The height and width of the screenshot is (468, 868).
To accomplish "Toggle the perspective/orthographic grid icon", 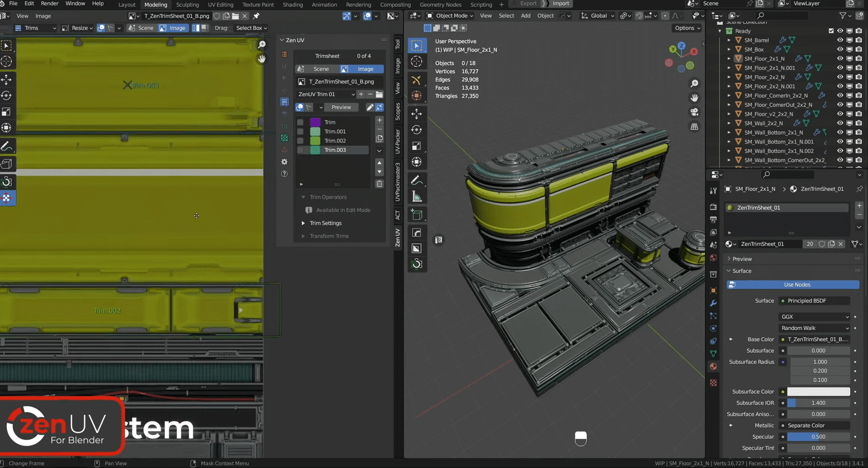I will 694,127.
